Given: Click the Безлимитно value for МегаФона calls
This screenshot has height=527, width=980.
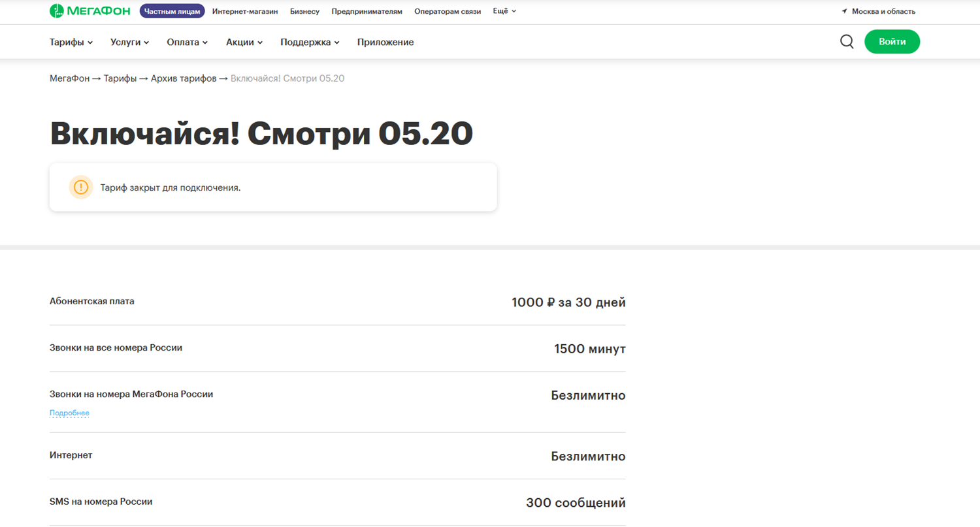Looking at the screenshot, I should click(x=588, y=396).
